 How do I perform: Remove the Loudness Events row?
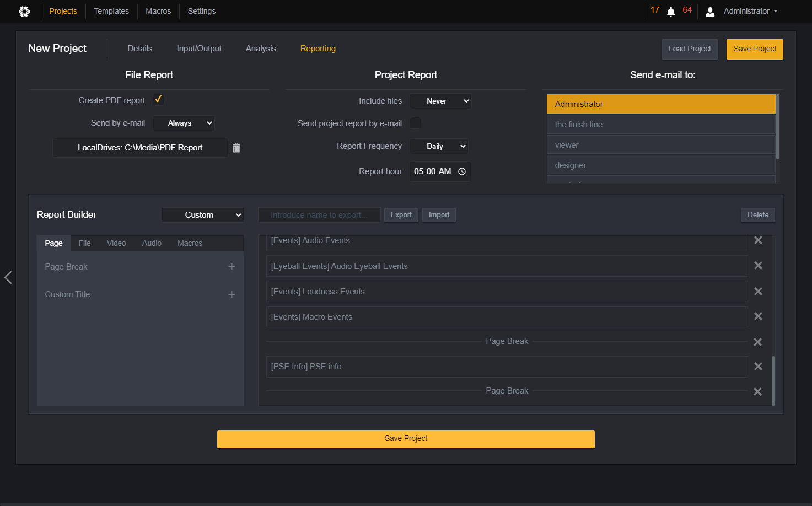(x=758, y=291)
